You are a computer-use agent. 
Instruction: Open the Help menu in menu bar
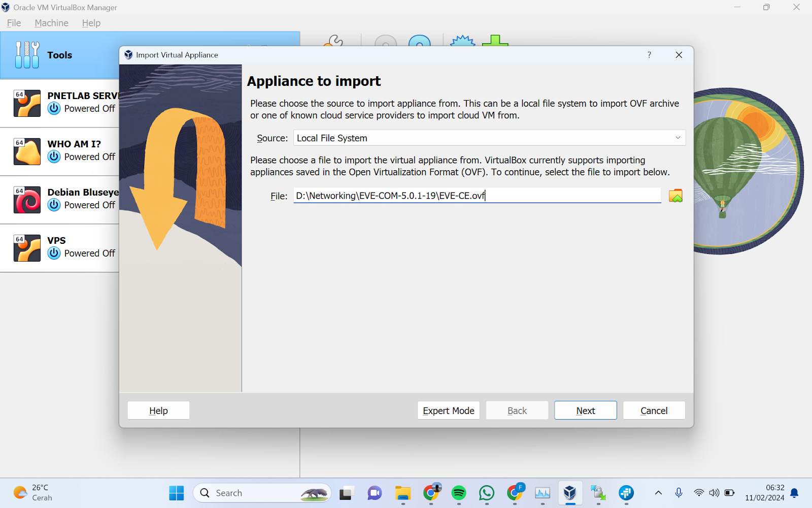[x=91, y=23]
